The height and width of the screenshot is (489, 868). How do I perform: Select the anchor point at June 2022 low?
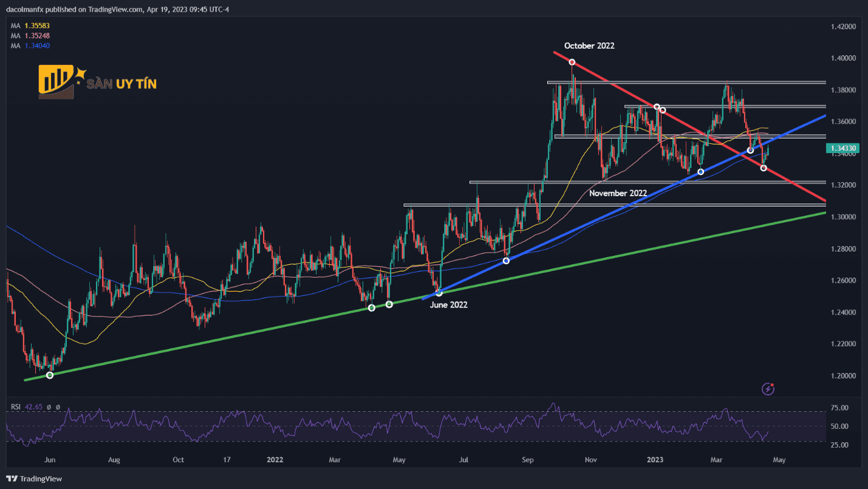(x=439, y=293)
